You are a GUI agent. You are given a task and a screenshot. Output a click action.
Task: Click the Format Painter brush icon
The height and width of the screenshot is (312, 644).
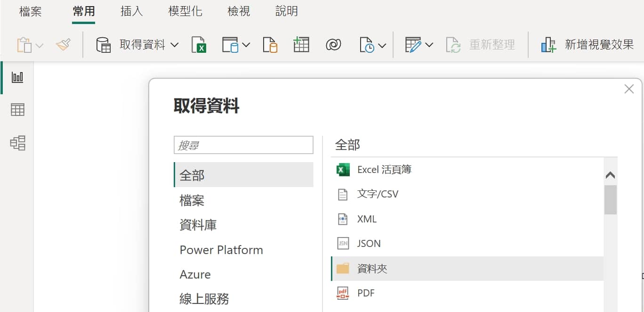click(63, 45)
